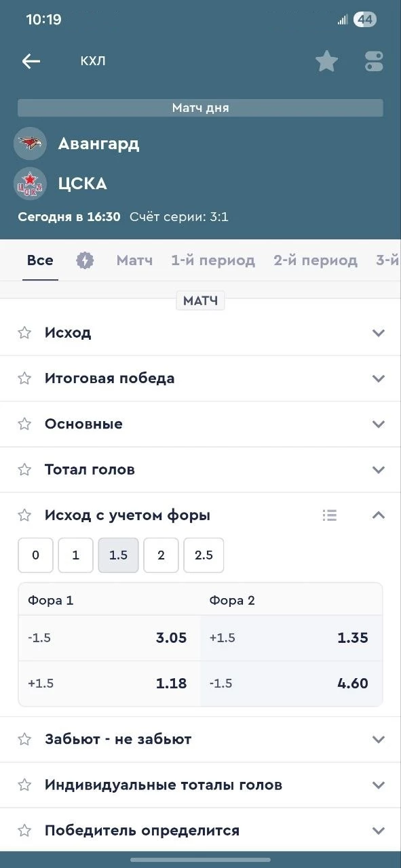
Task: Click the star next to Исход market
Action: click(x=24, y=332)
